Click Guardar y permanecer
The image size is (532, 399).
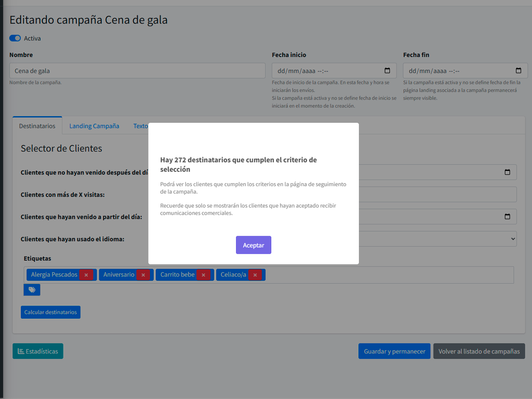tap(394, 351)
